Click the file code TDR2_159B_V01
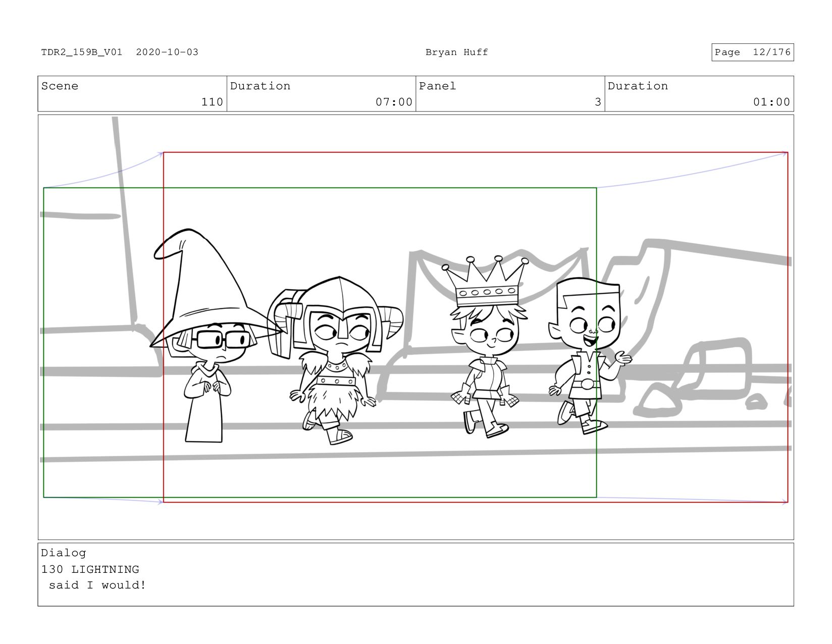This screenshot has height=644, width=832. tap(82, 52)
